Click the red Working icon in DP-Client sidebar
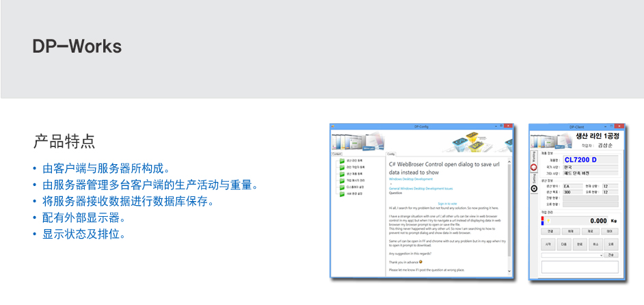644x305 pixels. click(x=534, y=167)
